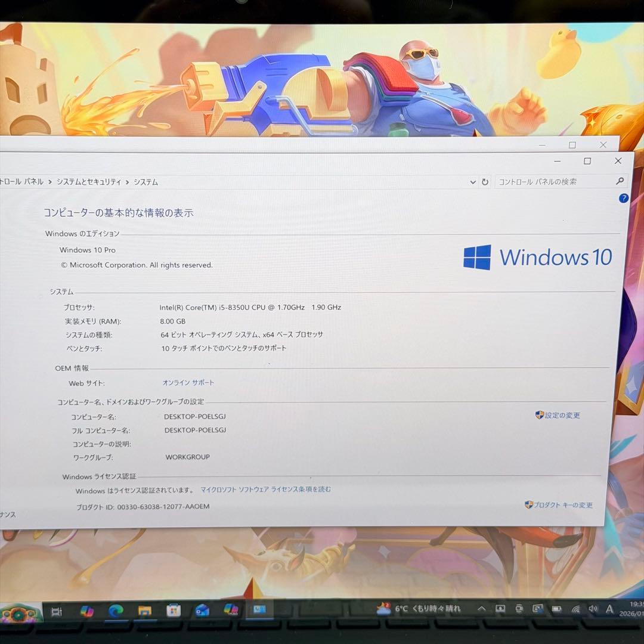
Task: Click the blue Help question mark icon
Action: (623, 198)
